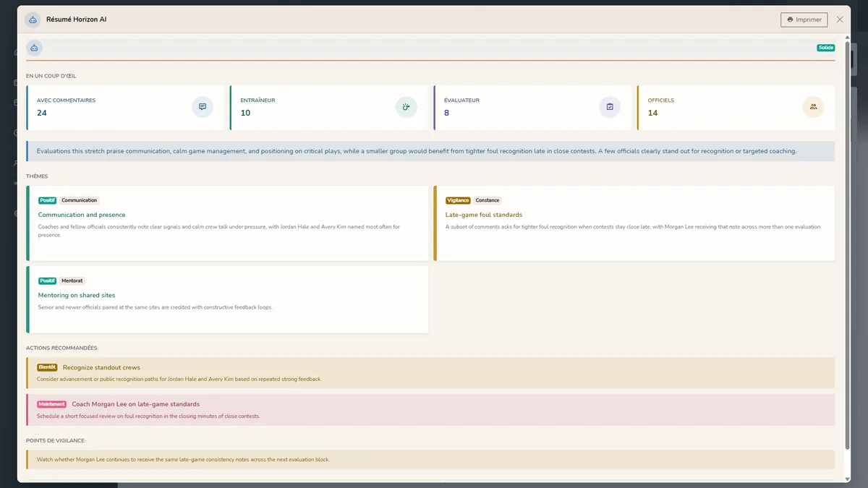Click the speech bubble icon in Avec commentaires card
Viewport: 868px width, 488px height.
click(203, 107)
